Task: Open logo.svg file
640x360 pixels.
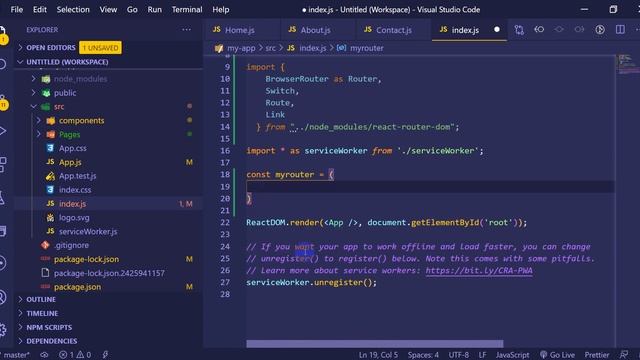Action: click(74, 218)
